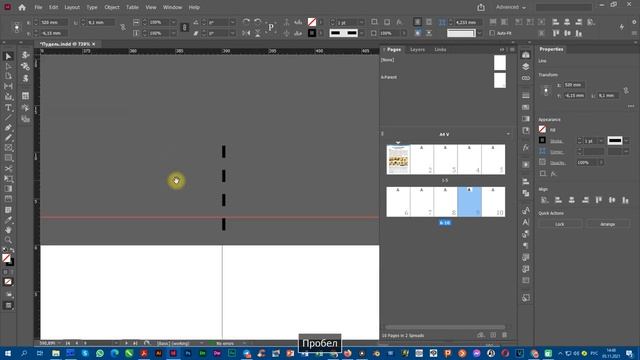The height and width of the screenshot is (360, 640).
Task: Select the Pencil tool
Action: 8,138
